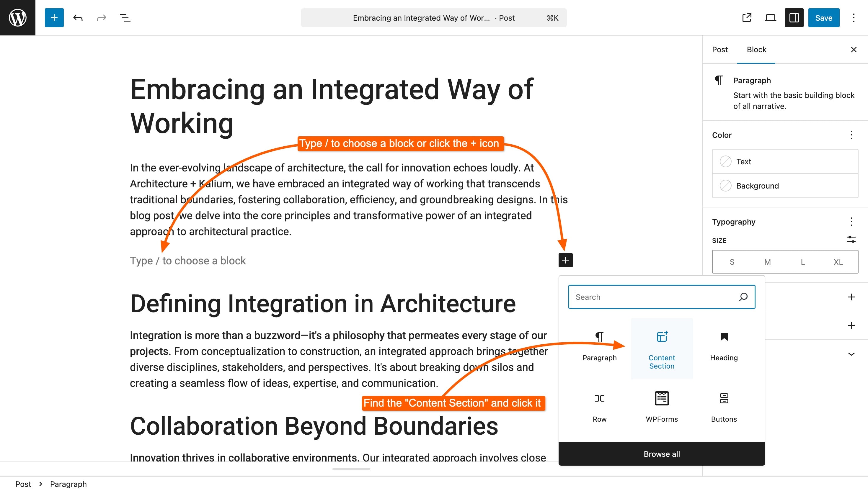The height and width of the screenshot is (491, 868).
Task: Switch to the Block tab
Action: point(756,50)
